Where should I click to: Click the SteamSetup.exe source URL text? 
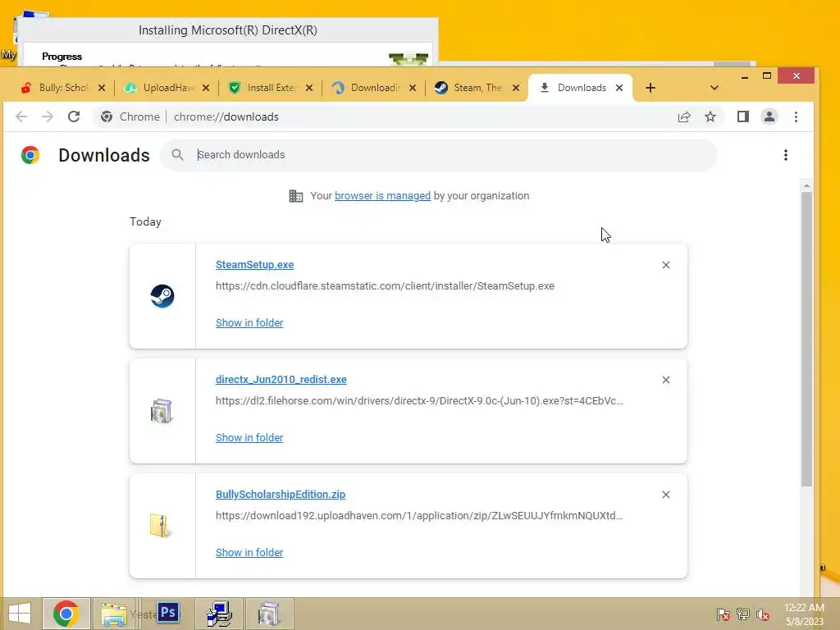pyautogui.click(x=385, y=286)
